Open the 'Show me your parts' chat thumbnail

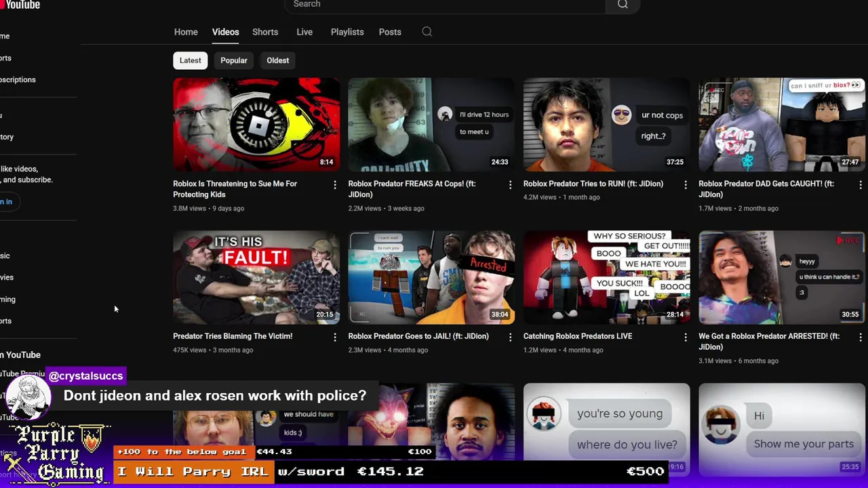pyautogui.click(x=782, y=428)
